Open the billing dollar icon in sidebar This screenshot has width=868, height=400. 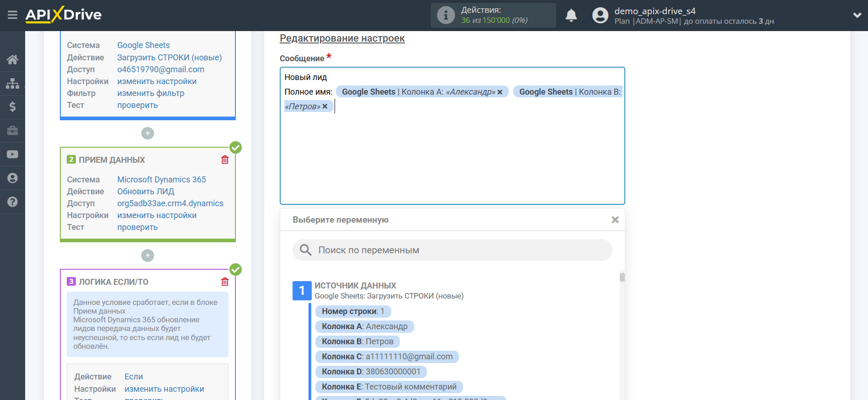click(12, 107)
